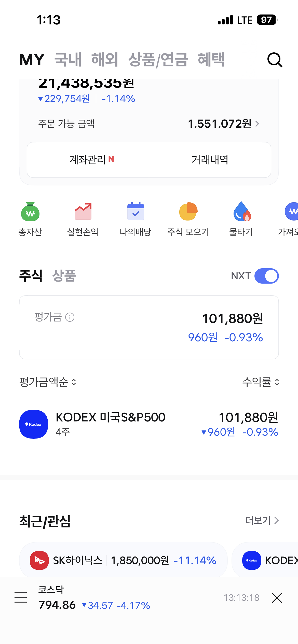Tap the 거래내역 button
298x644 pixels.
coord(210,160)
